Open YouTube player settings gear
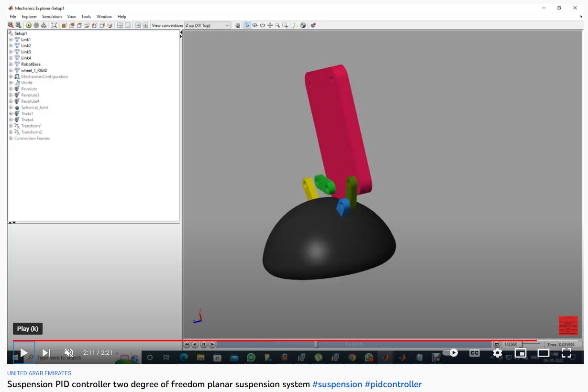588x392 pixels. (498, 353)
